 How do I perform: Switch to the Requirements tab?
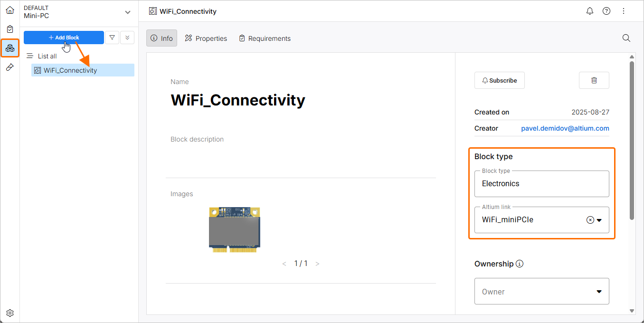pyautogui.click(x=265, y=38)
